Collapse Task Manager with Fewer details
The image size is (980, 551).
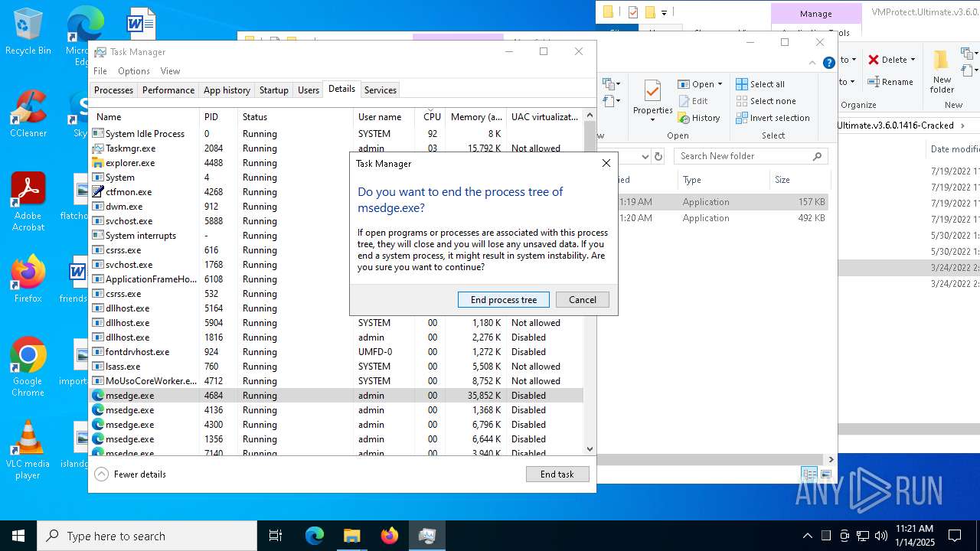pyautogui.click(x=130, y=474)
